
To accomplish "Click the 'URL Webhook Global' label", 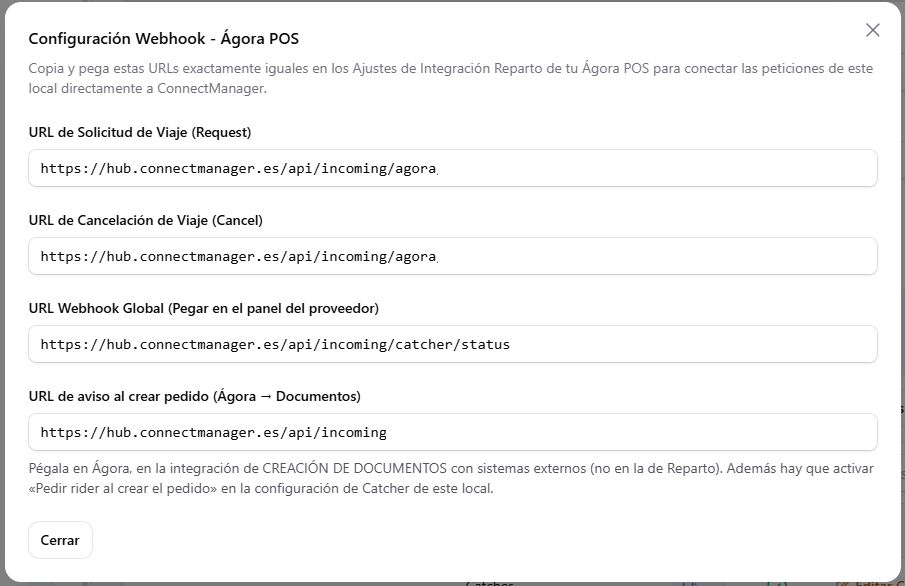I will click(204, 308).
